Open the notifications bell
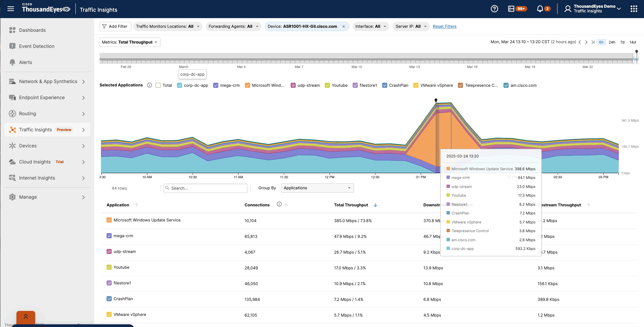 [x=540, y=9]
